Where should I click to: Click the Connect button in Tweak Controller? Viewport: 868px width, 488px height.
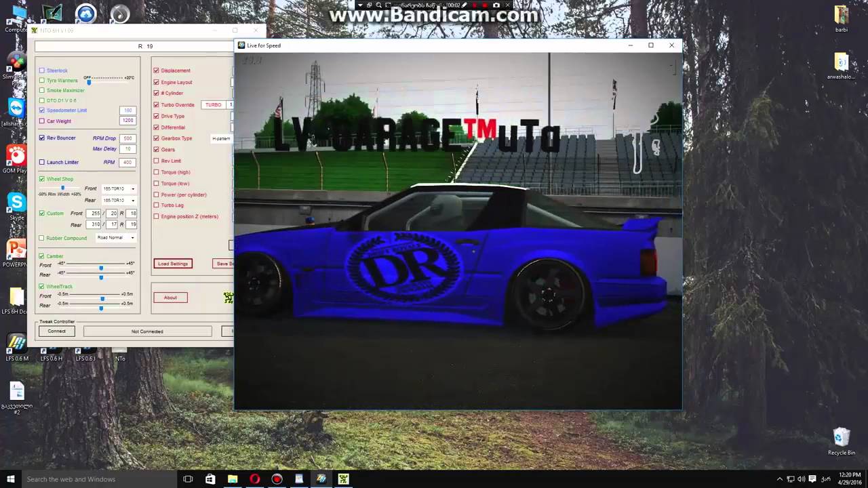click(x=57, y=331)
